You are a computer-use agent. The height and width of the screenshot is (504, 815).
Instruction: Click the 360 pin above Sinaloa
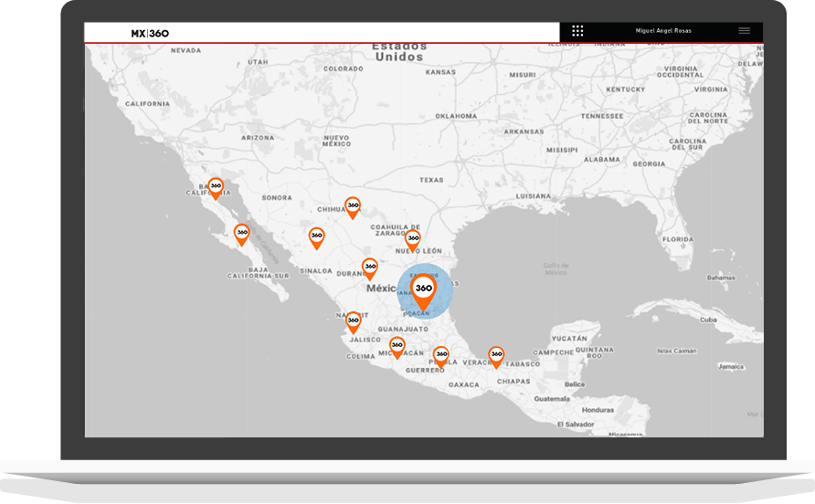point(316,236)
